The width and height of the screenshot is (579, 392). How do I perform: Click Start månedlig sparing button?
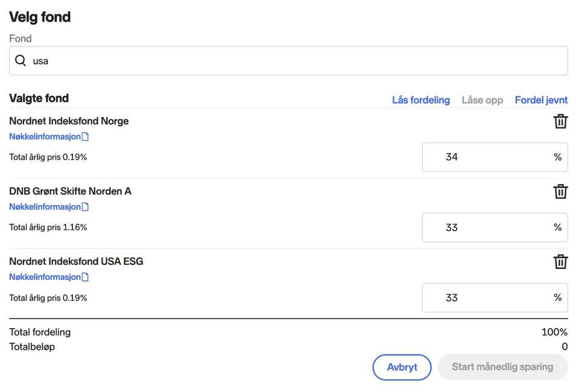(x=502, y=367)
